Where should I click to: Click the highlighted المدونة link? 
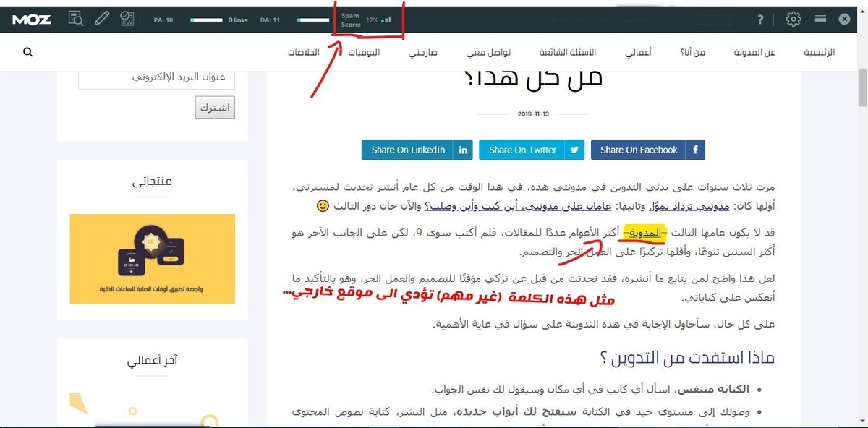[644, 234]
